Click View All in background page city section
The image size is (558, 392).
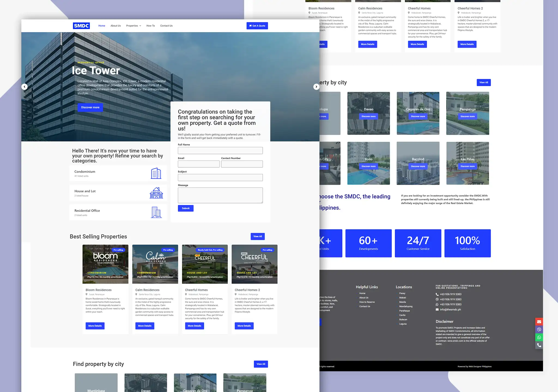pos(484,82)
